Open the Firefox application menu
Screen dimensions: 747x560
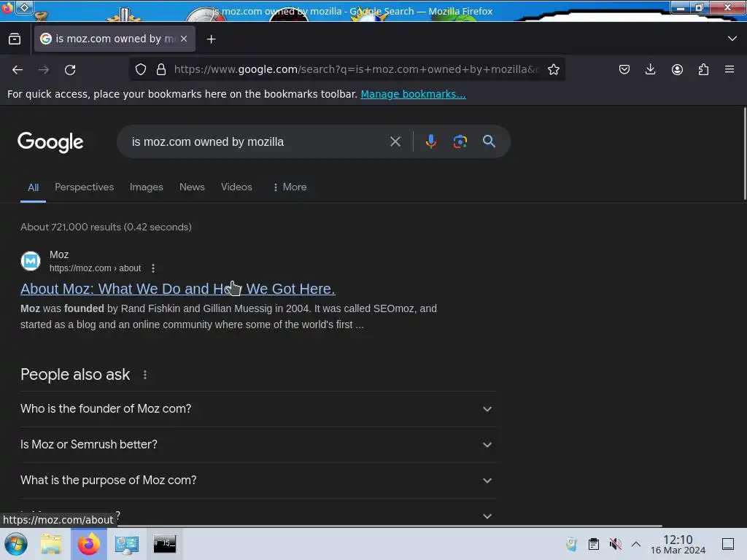(x=729, y=69)
